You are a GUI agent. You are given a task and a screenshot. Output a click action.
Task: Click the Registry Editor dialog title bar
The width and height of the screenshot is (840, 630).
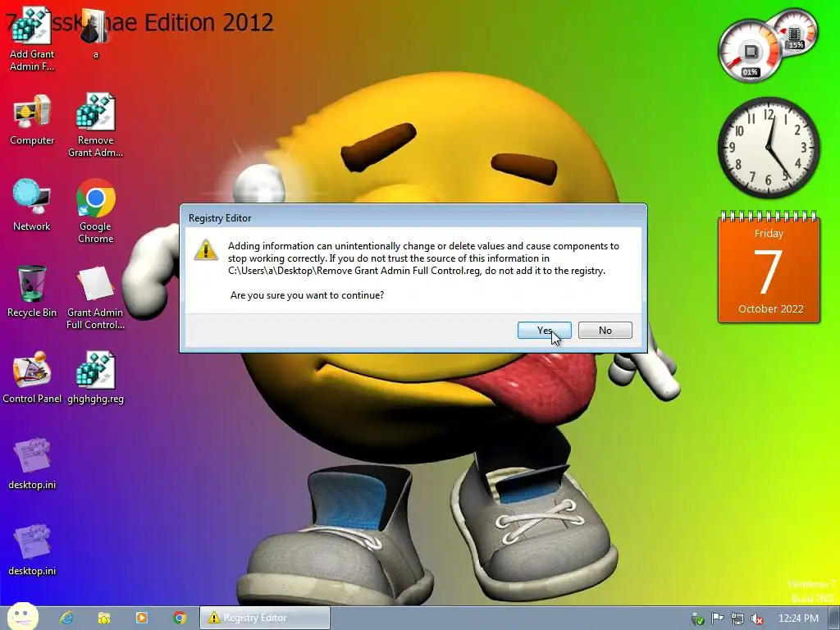413,218
